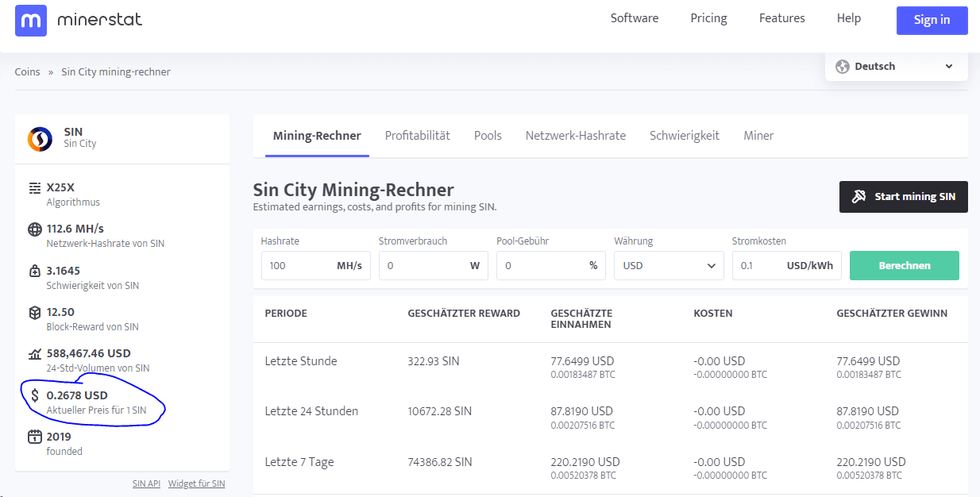980x497 pixels.
Task: Click the globe icon beside Deutsch
Action: pyautogui.click(x=843, y=67)
